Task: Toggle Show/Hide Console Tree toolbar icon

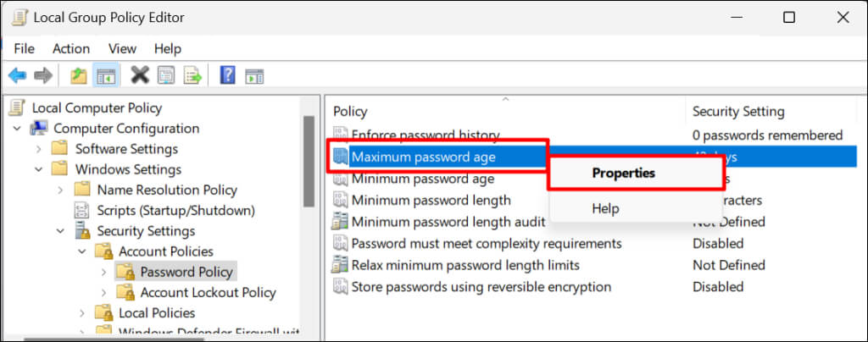Action: click(106, 76)
